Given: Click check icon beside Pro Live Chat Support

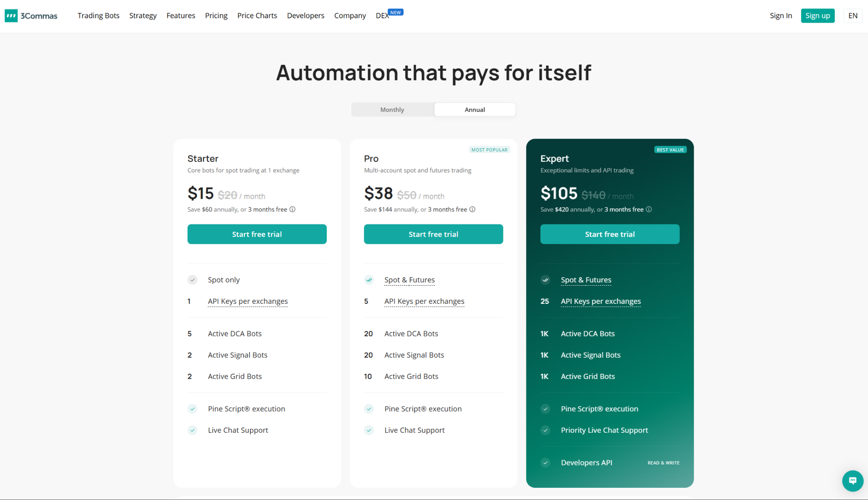Looking at the screenshot, I should coord(369,430).
